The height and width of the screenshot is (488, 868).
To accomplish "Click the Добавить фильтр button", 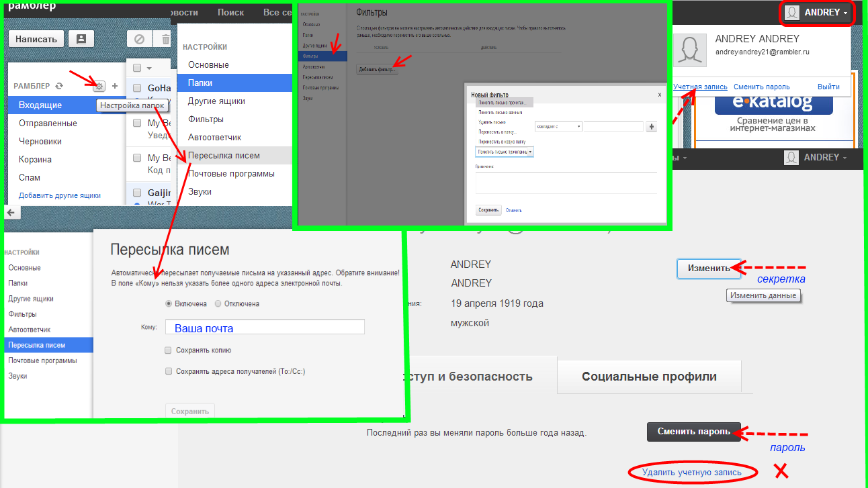I will click(x=377, y=70).
